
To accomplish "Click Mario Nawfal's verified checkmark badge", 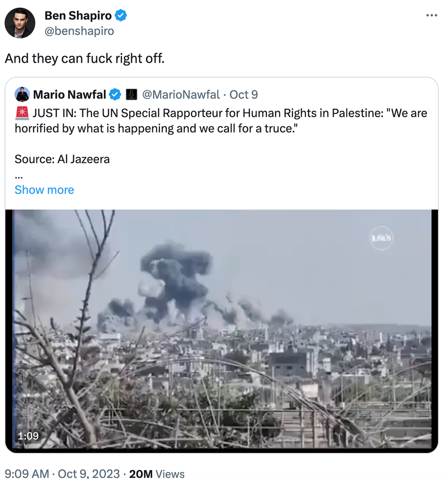I will (x=116, y=95).
